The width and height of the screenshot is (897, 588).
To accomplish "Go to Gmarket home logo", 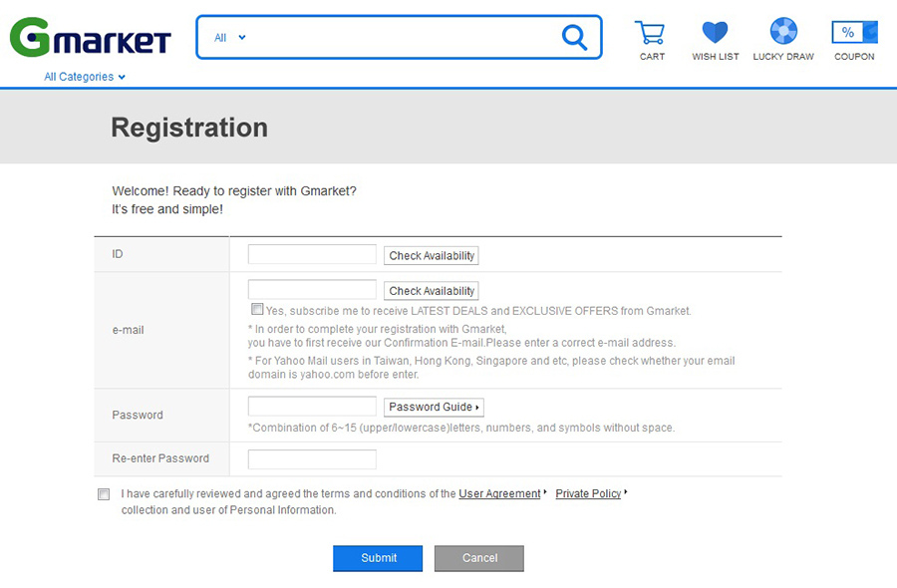I will (91, 37).
